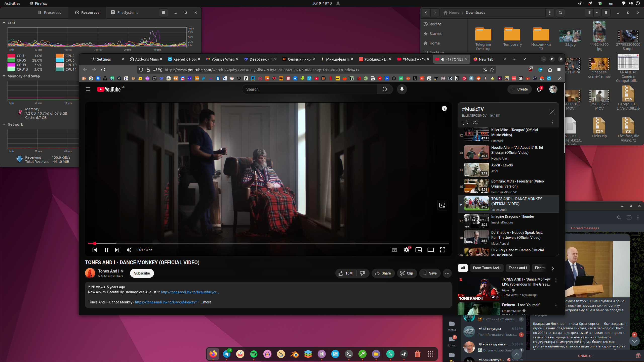644x362 pixels.
Task: Share the Dance Monkey video
Action: click(x=383, y=273)
